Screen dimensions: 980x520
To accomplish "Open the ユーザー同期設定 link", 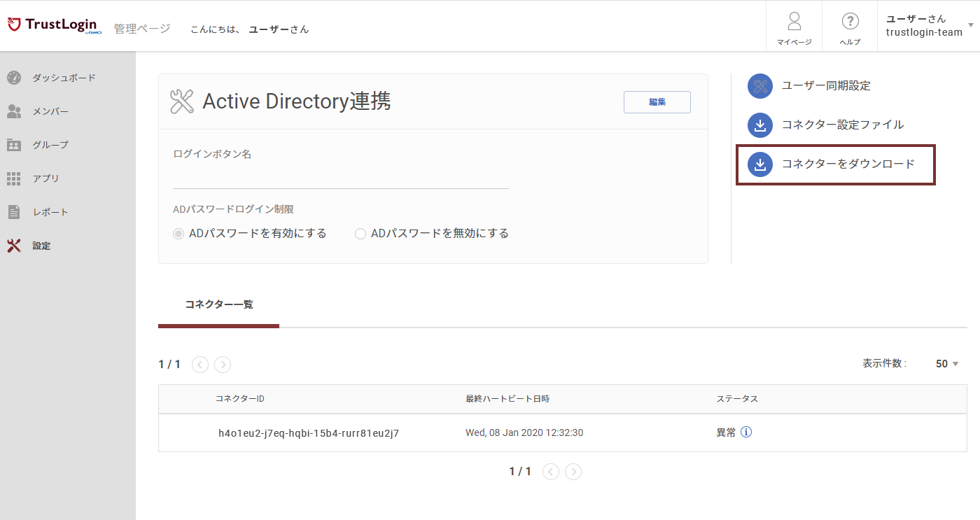I will click(x=826, y=85).
